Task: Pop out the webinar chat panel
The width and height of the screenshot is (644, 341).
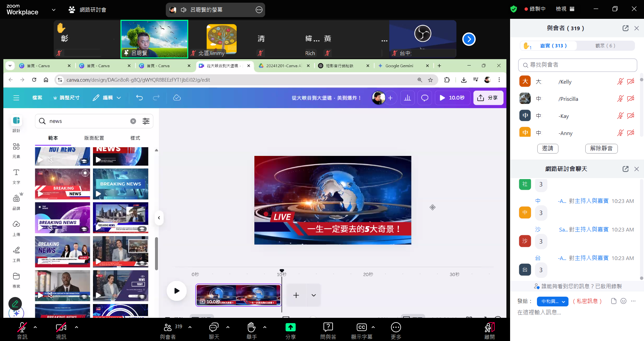Action: [x=626, y=169]
